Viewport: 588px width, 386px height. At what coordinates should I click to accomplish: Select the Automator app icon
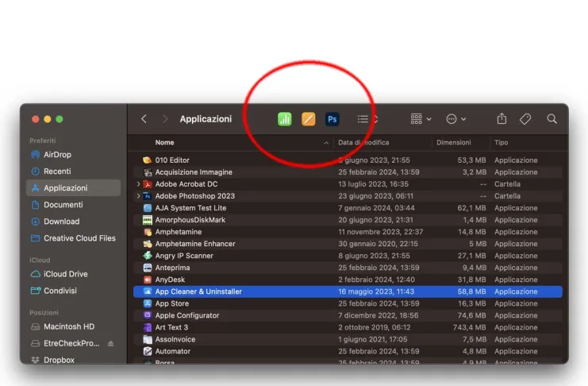[148, 352]
